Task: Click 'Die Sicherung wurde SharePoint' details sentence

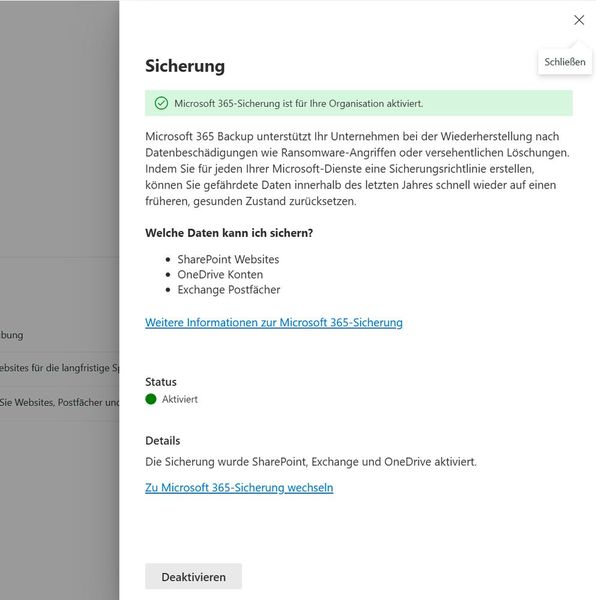Action: [x=311, y=462]
